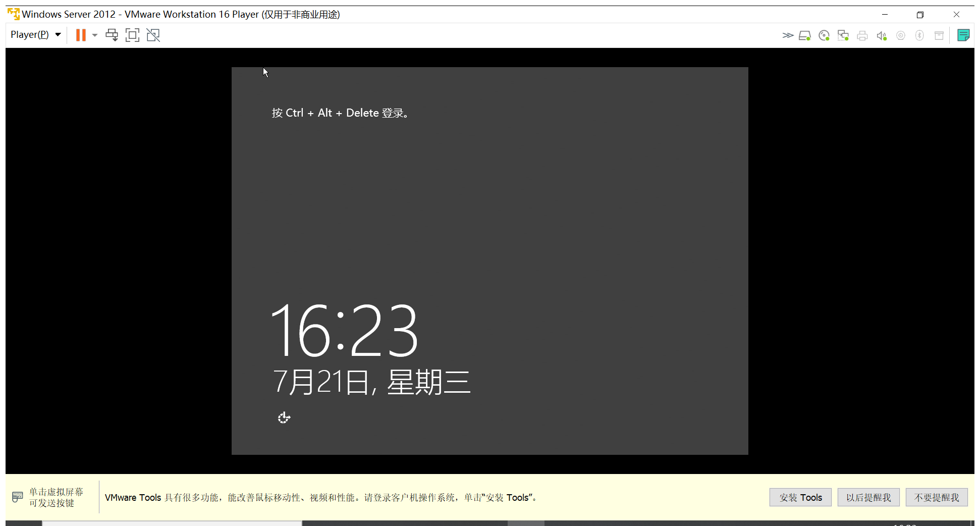The image size is (980, 526).
Task: Click the 安装 Tools button
Action: pyautogui.click(x=800, y=497)
